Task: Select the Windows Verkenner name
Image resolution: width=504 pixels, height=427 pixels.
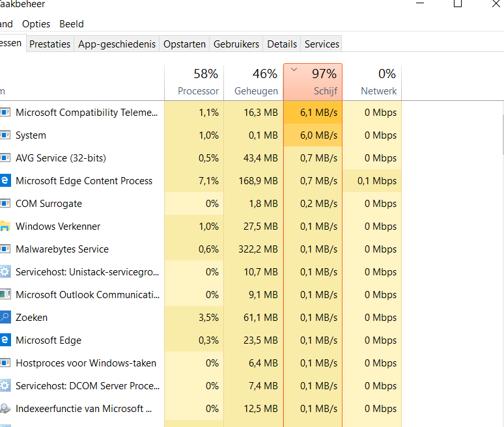Action: pyautogui.click(x=58, y=226)
